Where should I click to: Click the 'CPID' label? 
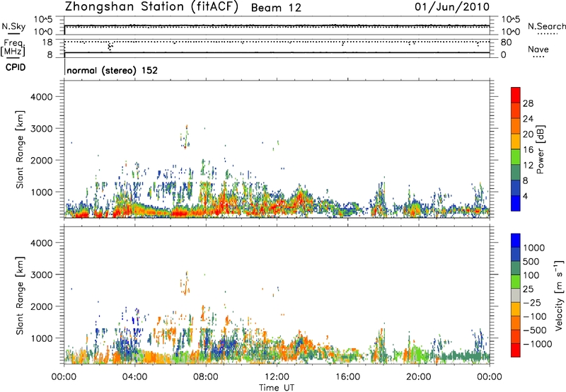pos(16,67)
